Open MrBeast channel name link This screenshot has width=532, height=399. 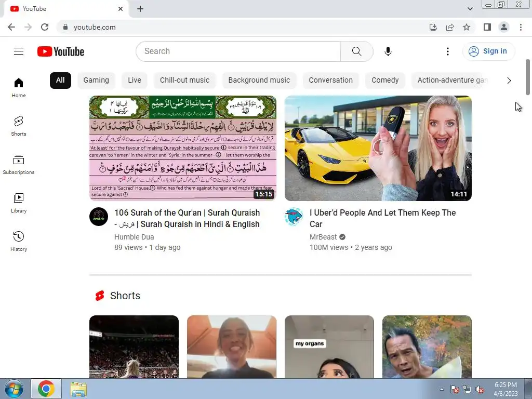click(323, 237)
